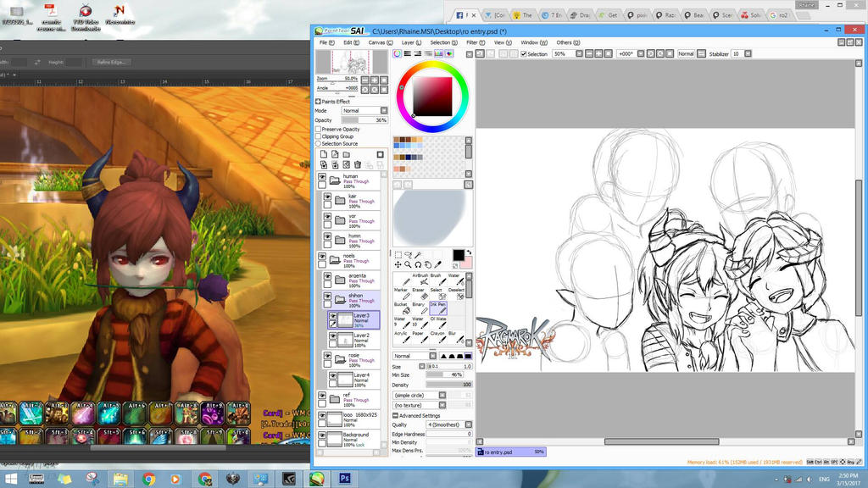Create a new layer folder

(347, 154)
